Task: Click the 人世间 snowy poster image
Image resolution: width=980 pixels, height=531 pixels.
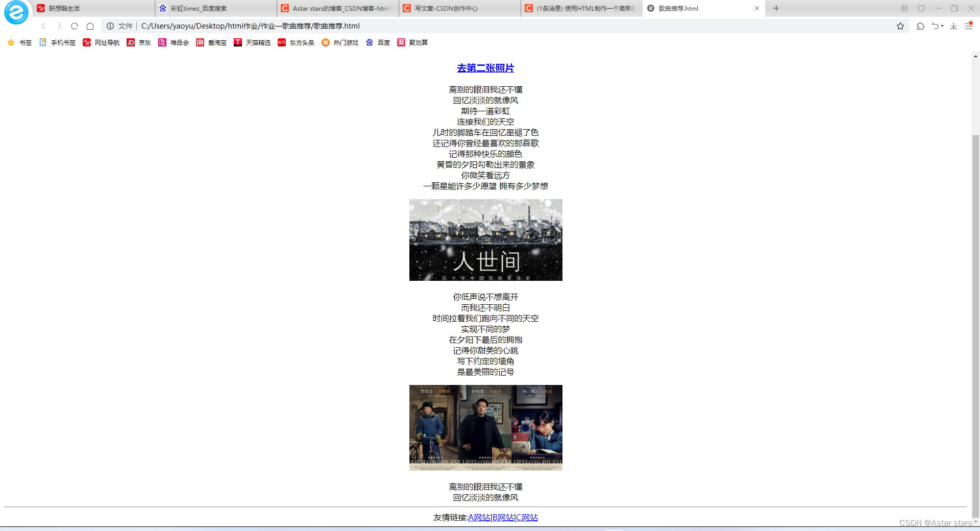Action: (x=486, y=240)
